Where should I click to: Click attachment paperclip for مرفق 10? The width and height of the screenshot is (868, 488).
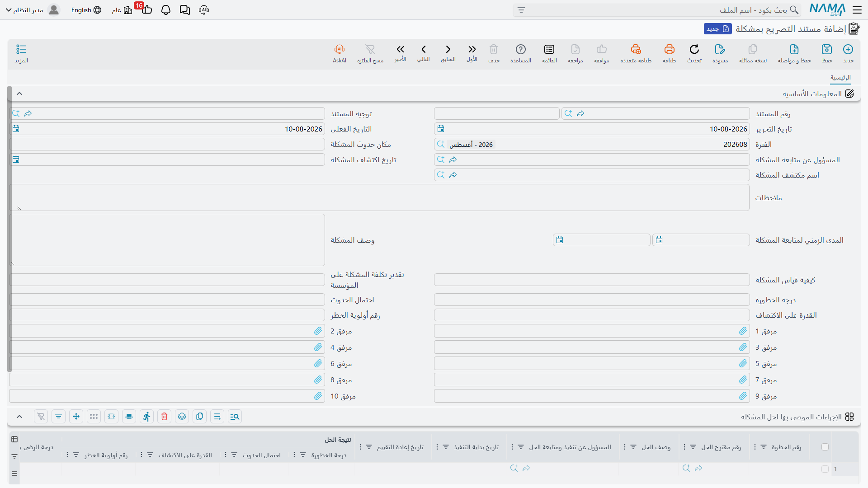[318, 396]
